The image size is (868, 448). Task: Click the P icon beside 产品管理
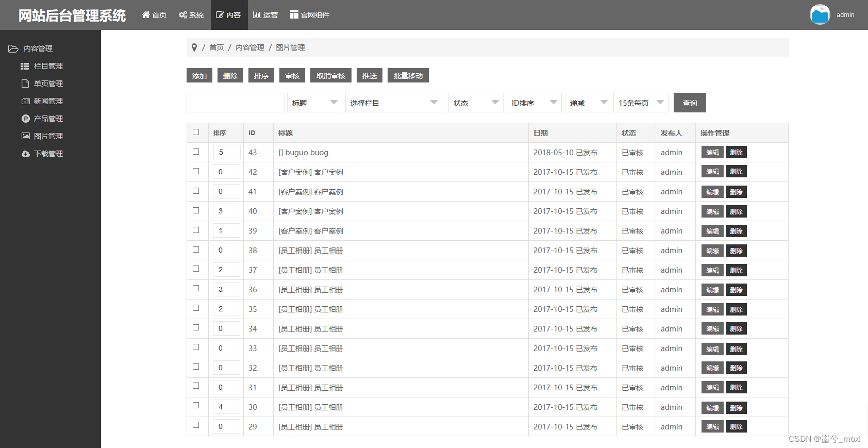[x=25, y=119]
